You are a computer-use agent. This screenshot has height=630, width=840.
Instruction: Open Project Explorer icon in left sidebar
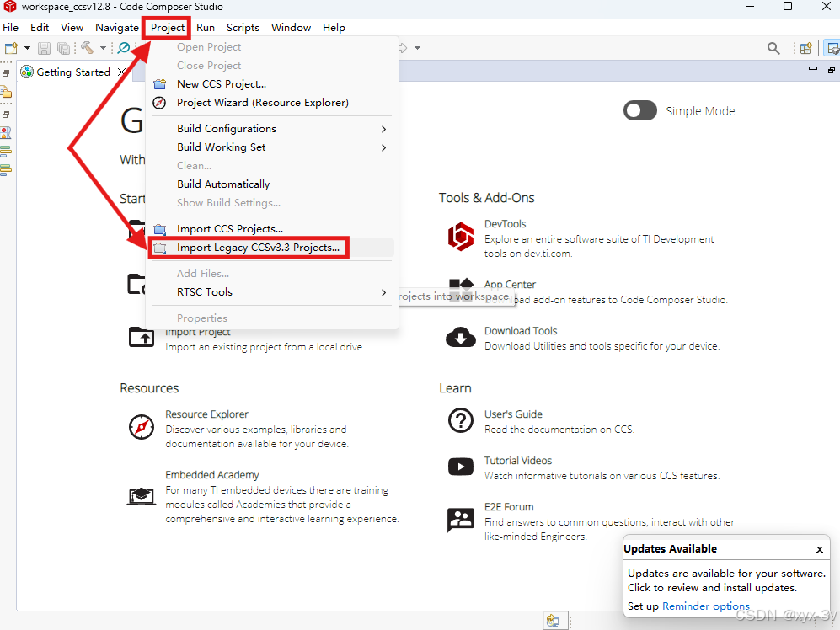click(x=6, y=92)
